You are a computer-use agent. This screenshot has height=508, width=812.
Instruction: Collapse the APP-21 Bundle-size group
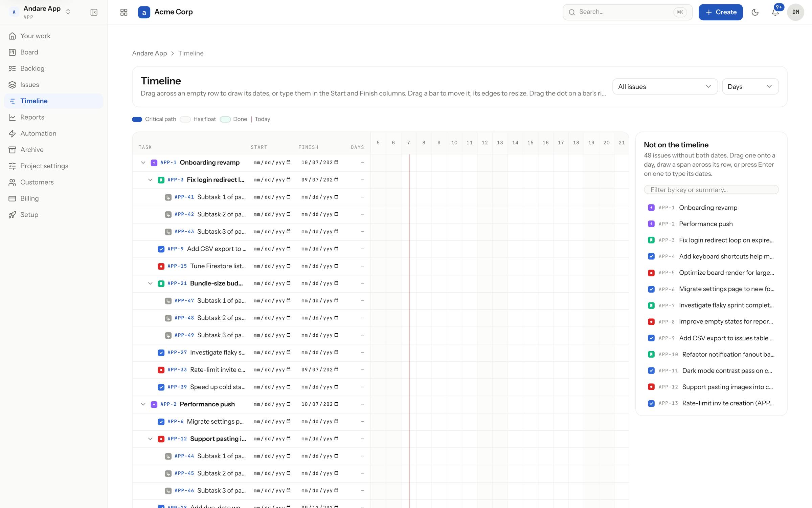tap(150, 283)
